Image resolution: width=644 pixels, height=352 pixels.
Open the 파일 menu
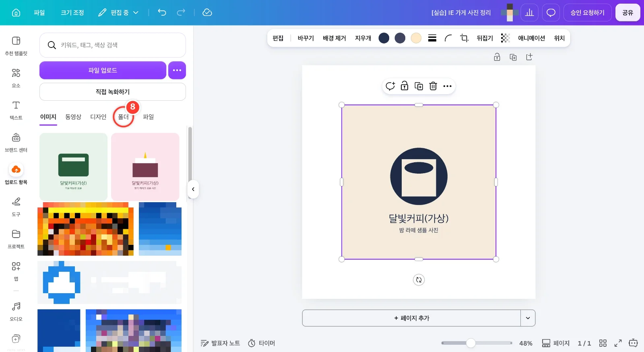[x=39, y=12]
